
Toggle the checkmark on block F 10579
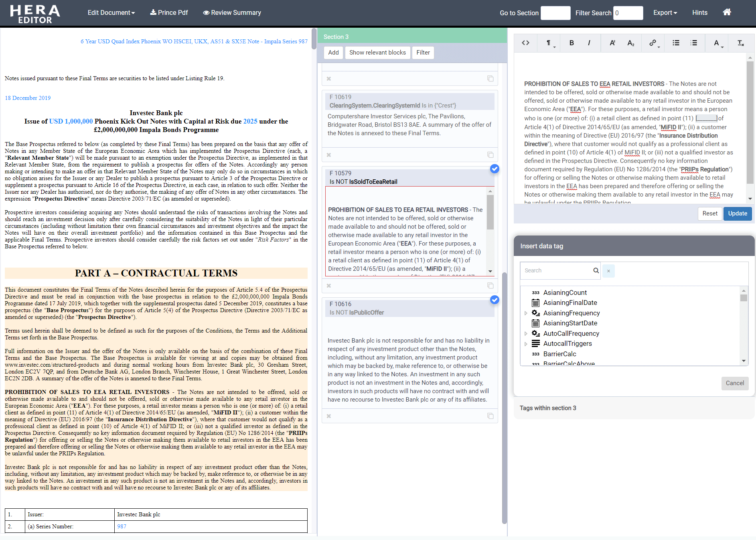(495, 169)
